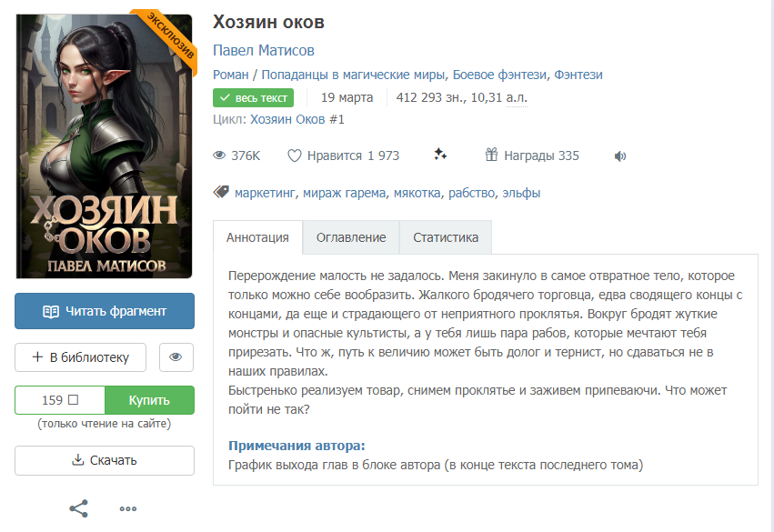Click the gift icon for Награды
This screenshot has width=774, height=532.
click(491, 155)
